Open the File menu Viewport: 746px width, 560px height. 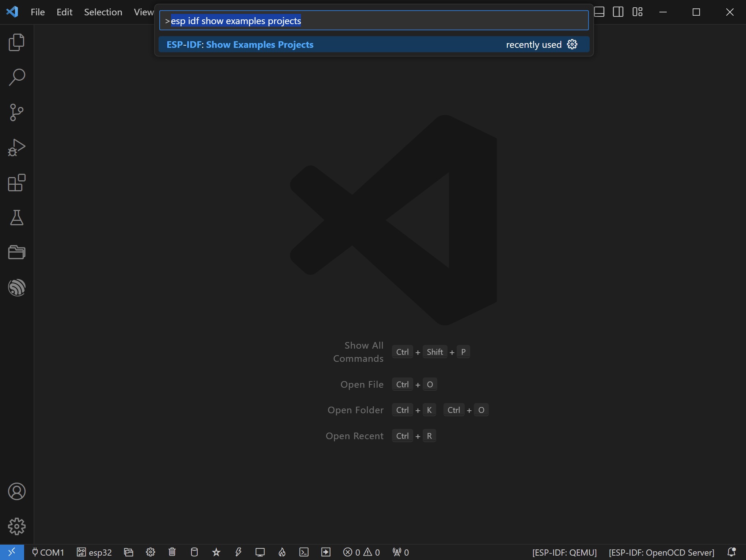pyautogui.click(x=38, y=11)
